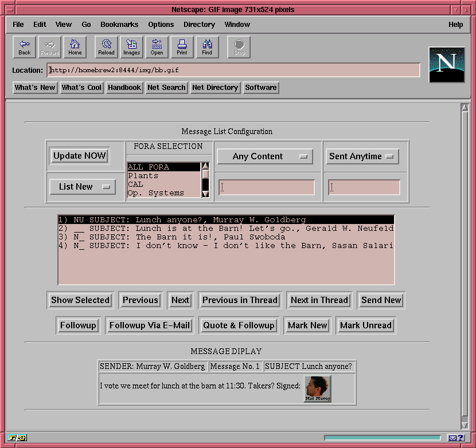Viewport: 476px width, 448px height.
Task: Click the content search text field
Action: point(266,187)
